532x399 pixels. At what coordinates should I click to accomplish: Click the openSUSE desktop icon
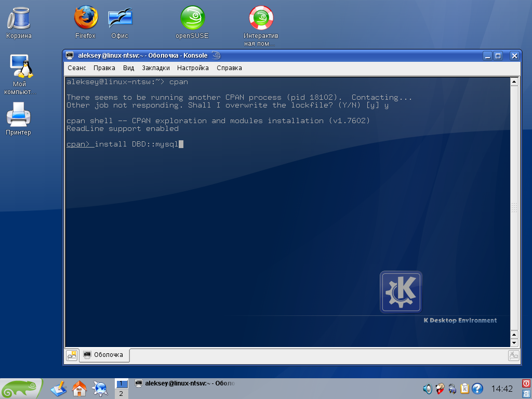192,19
